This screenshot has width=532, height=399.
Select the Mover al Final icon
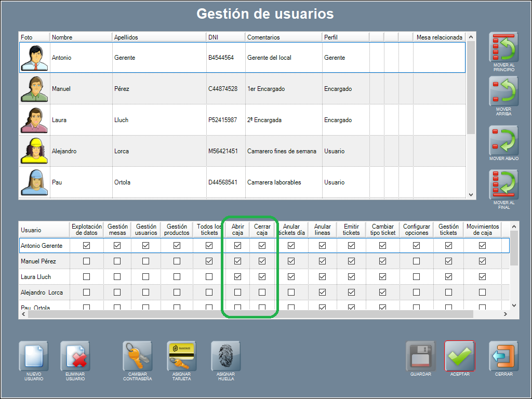[504, 185]
